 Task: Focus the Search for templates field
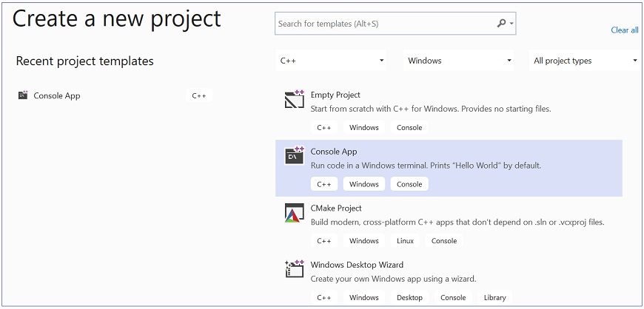[x=385, y=24]
